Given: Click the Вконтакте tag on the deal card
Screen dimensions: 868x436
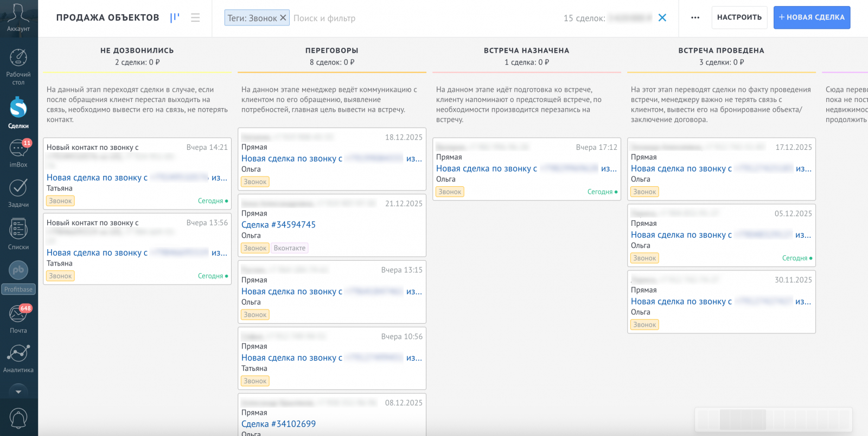Looking at the screenshot, I should pyautogui.click(x=290, y=248).
